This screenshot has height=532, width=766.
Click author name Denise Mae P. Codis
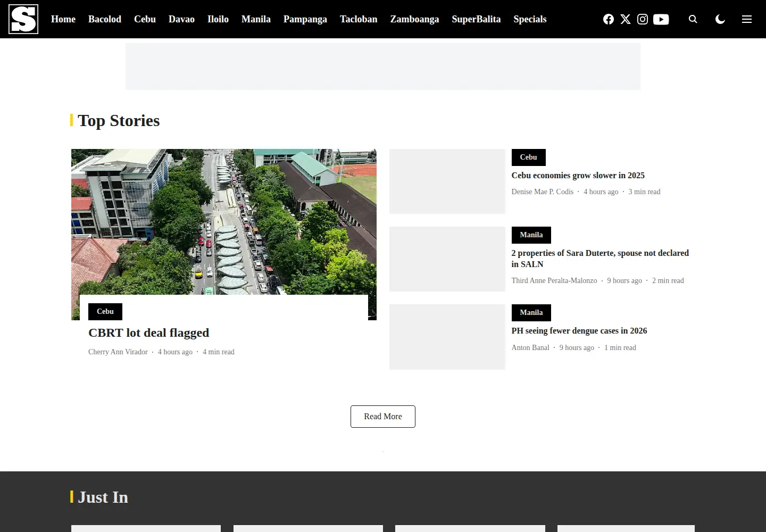click(543, 192)
